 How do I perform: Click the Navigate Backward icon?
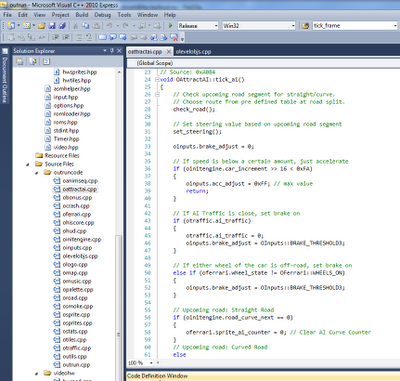pos(142,26)
